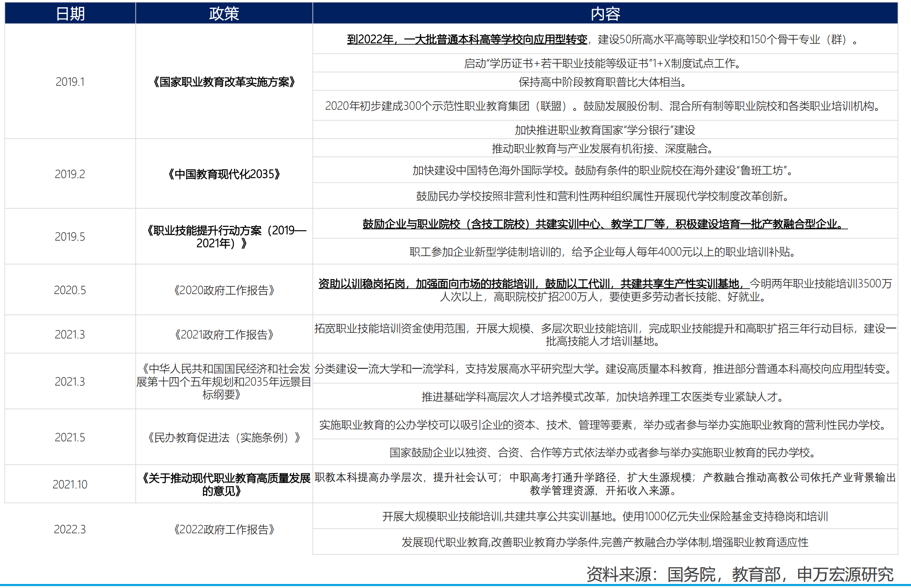Click 《2020政府工作报告》 policy cell

click(224, 290)
